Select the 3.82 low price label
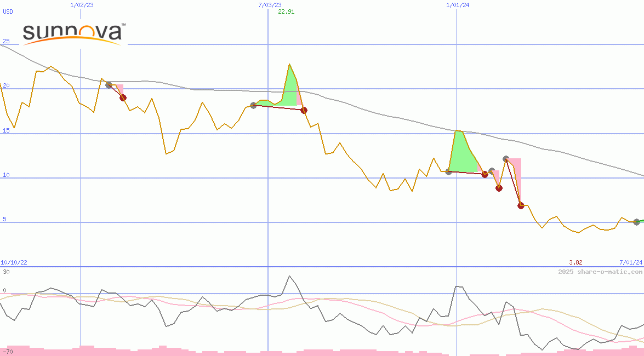Image resolution: width=644 pixels, height=356 pixels. (x=575, y=262)
